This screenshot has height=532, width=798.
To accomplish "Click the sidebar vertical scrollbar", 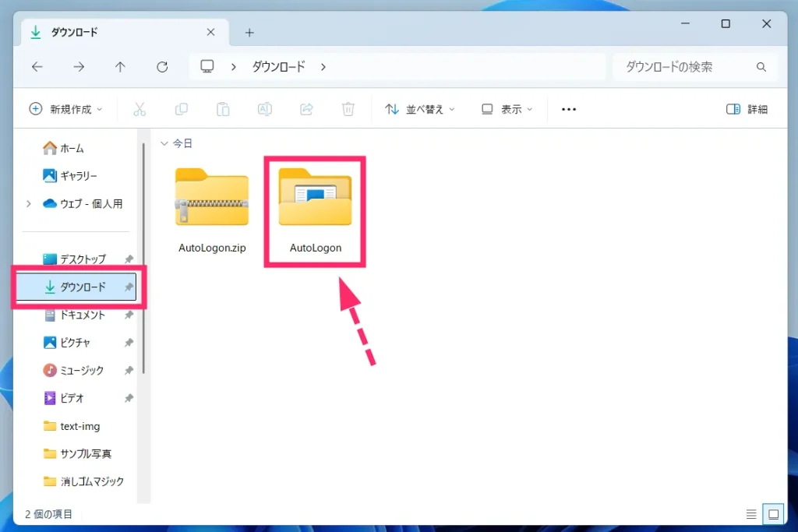I will pyautogui.click(x=144, y=259).
